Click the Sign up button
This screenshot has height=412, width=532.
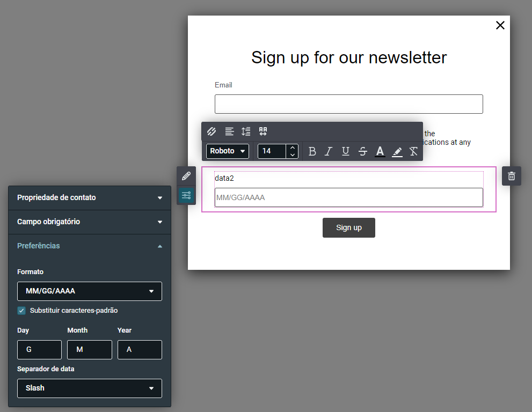tap(349, 227)
